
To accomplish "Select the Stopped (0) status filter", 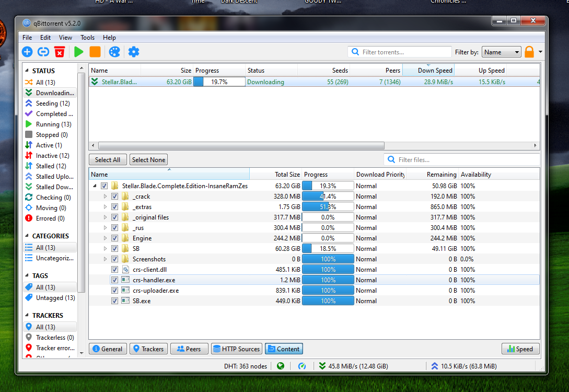I will tap(50, 135).
